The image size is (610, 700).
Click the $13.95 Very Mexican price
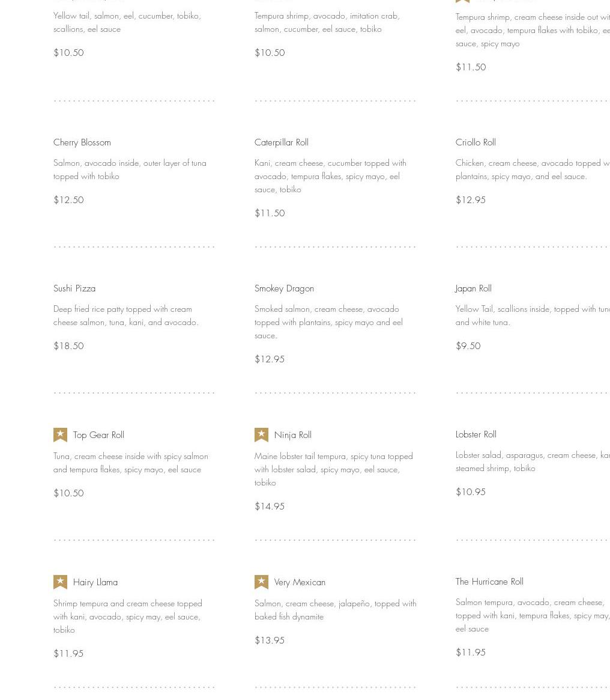click(x=270, y=641)
